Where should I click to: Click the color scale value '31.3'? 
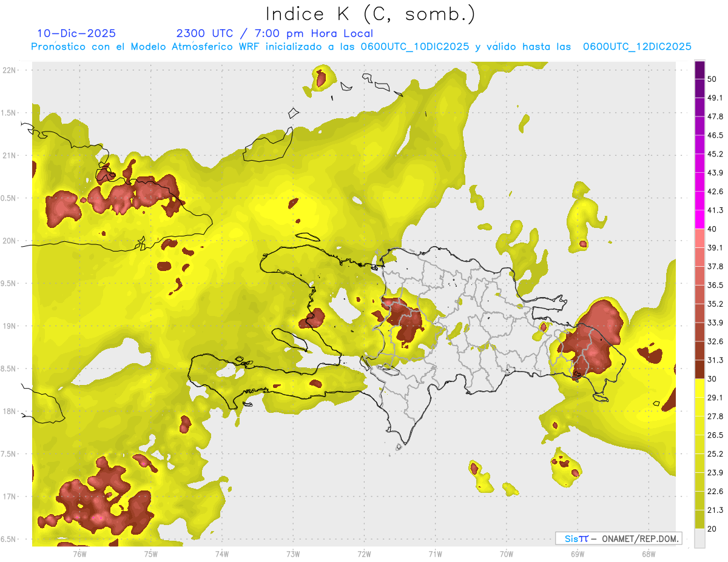tap(715, 360)
